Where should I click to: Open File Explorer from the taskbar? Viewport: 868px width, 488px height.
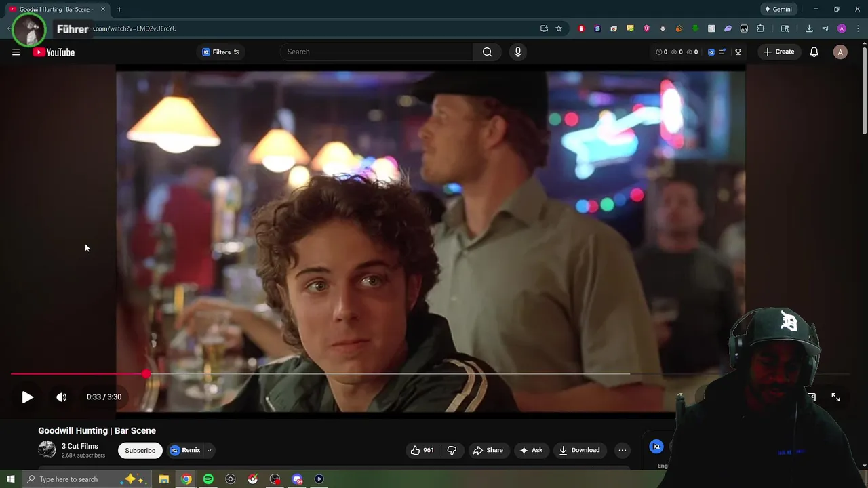pos(164,479)
